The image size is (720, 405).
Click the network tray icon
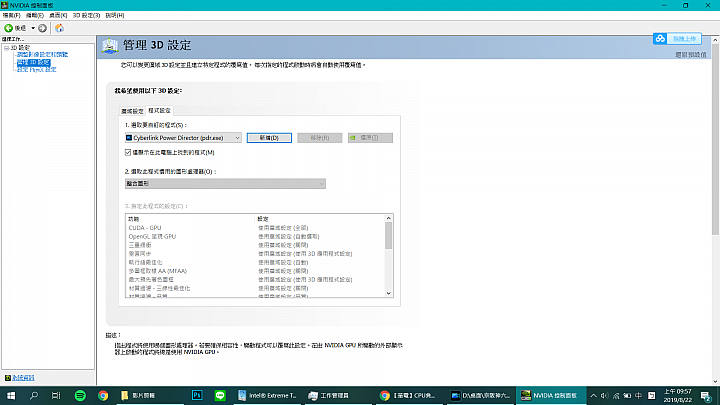616,395
